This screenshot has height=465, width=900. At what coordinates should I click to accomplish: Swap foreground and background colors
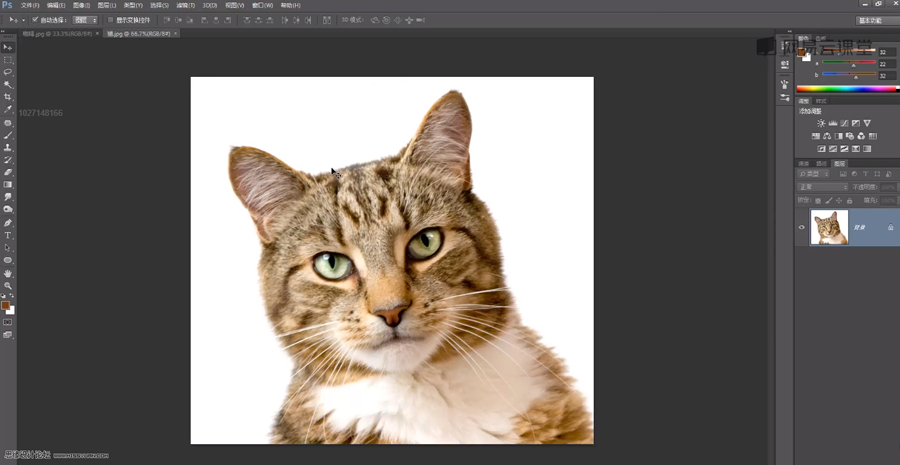coord(12,296)
